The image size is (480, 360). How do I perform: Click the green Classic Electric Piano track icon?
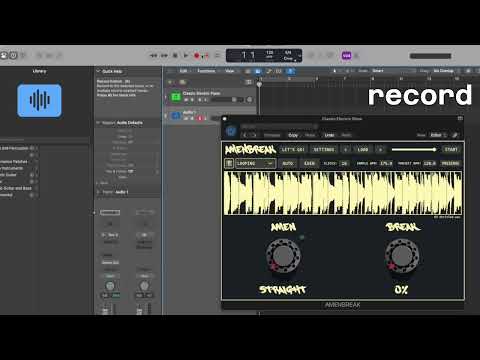point(176,97)
